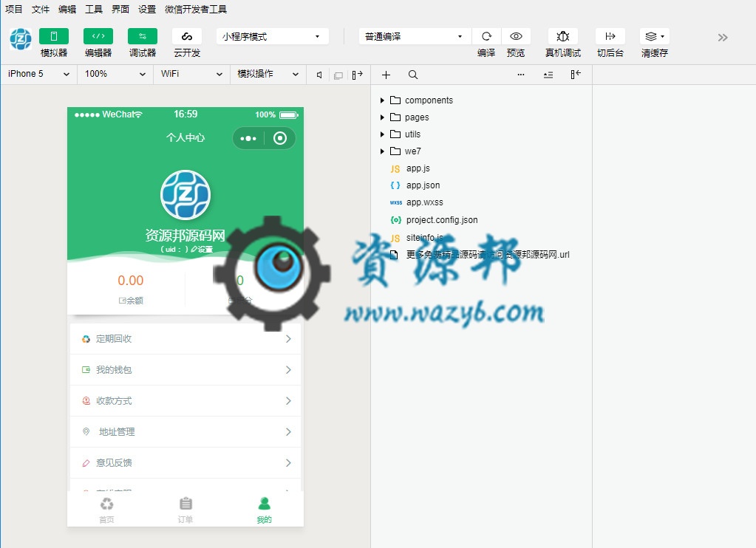The width and height of the screenshot is (756, 548).
Task: Open the 工具 menu
Action: pos(94,9)
